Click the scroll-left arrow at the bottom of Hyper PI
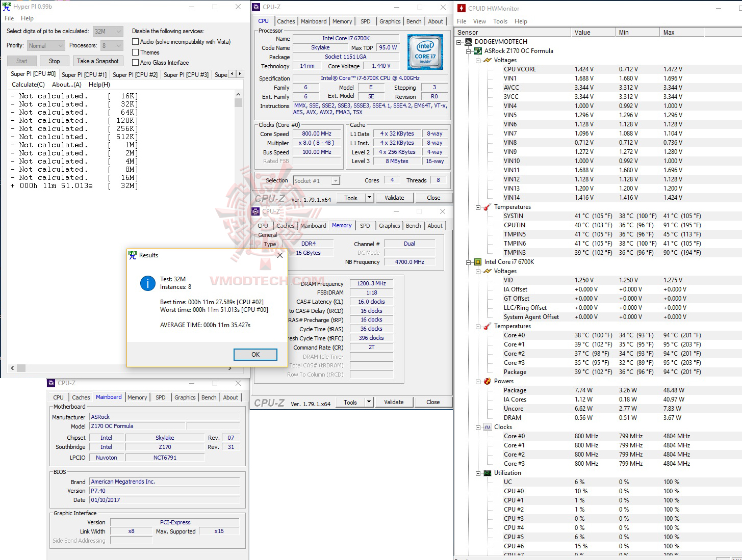Screen dimensions: 742x560 click(x=12, y=368)
